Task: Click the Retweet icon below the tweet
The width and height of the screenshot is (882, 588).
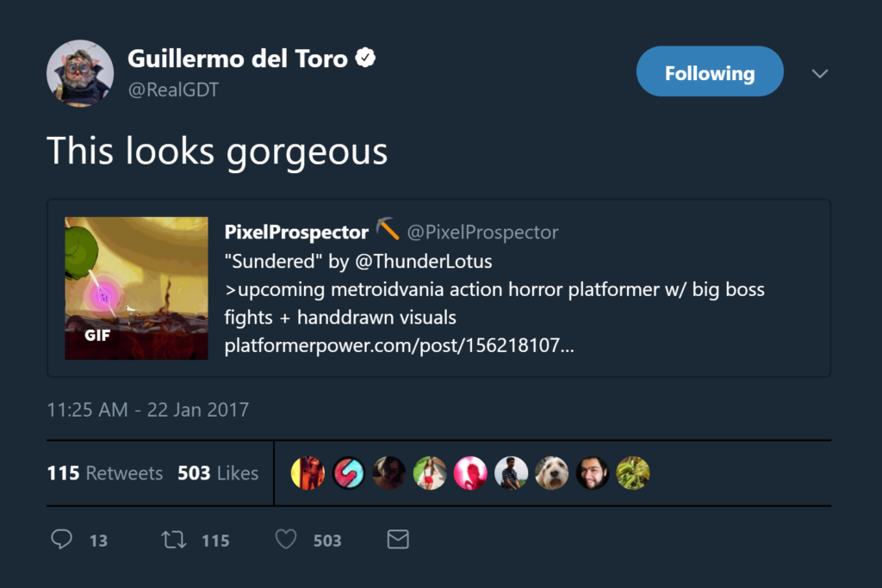Action: tap(173, 539)
